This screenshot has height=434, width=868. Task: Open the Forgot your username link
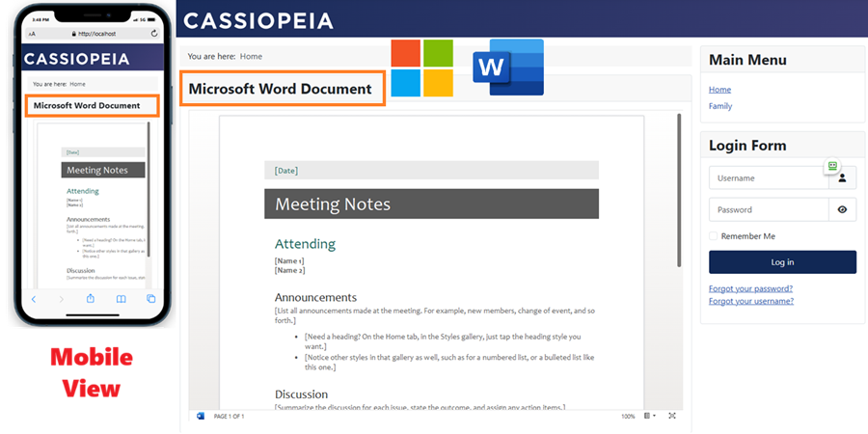[x=751, y=301]
